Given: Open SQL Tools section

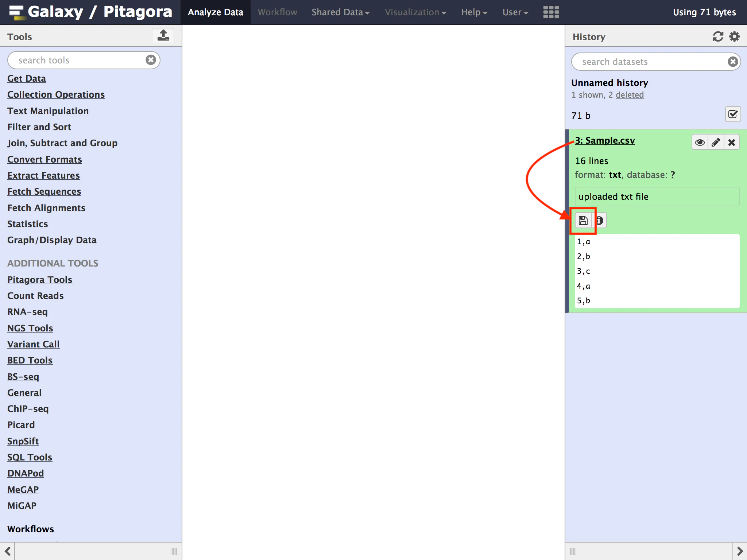Looking at the screenshot, I should 30,457.
